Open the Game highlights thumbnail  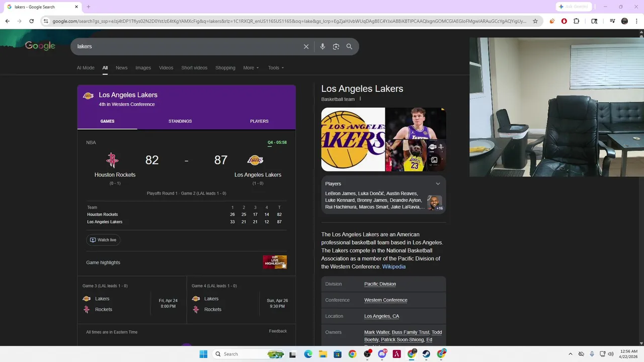coord(275,262)
